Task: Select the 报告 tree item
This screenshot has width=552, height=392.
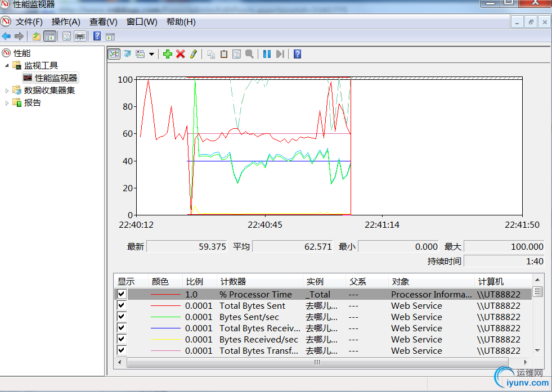Action: click(33, 103)
